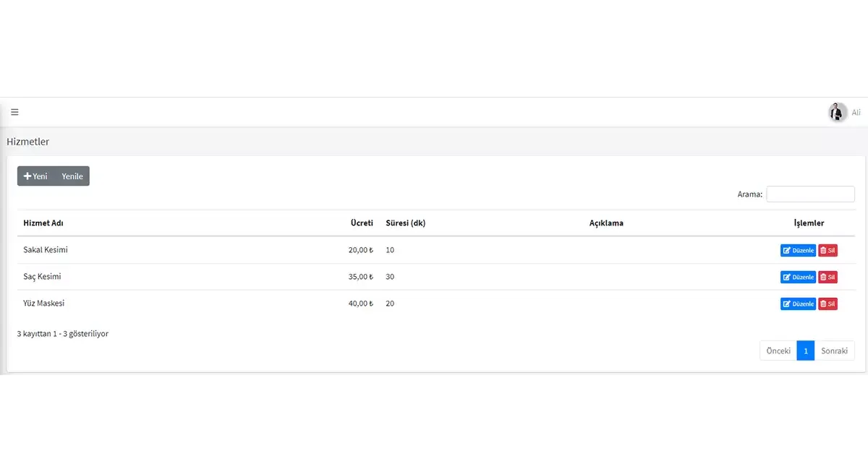Go to previous page with Önceki
Viewport: 868px width, 472px height.
(x=778, y=351)
